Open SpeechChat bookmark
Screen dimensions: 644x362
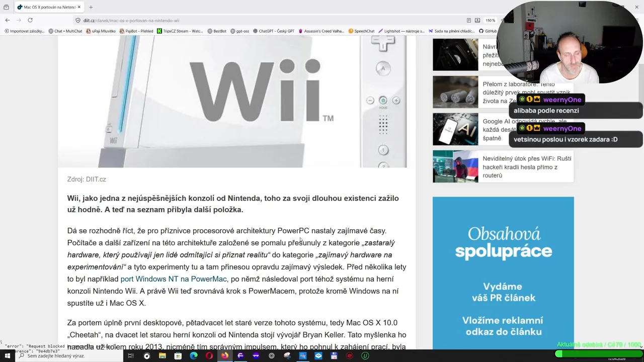(x=361, y=31)
